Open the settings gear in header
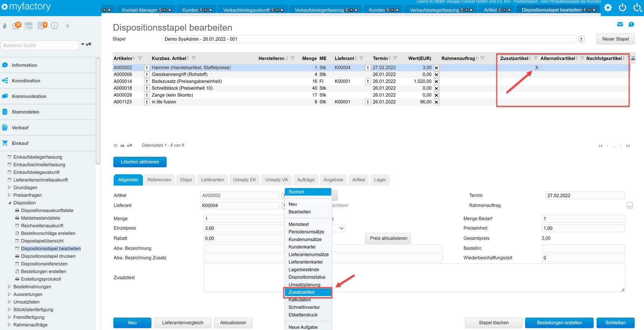Screen dimensions: 644x330 608,7
